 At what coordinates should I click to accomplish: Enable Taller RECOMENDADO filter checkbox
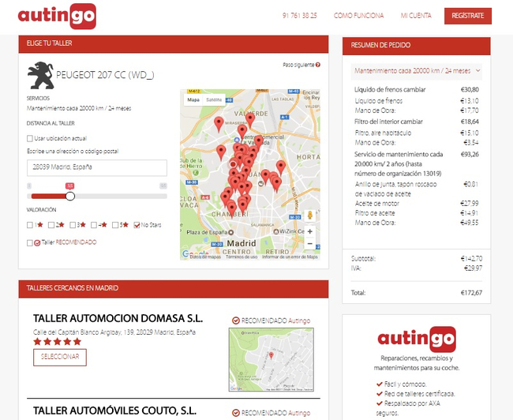30,242
